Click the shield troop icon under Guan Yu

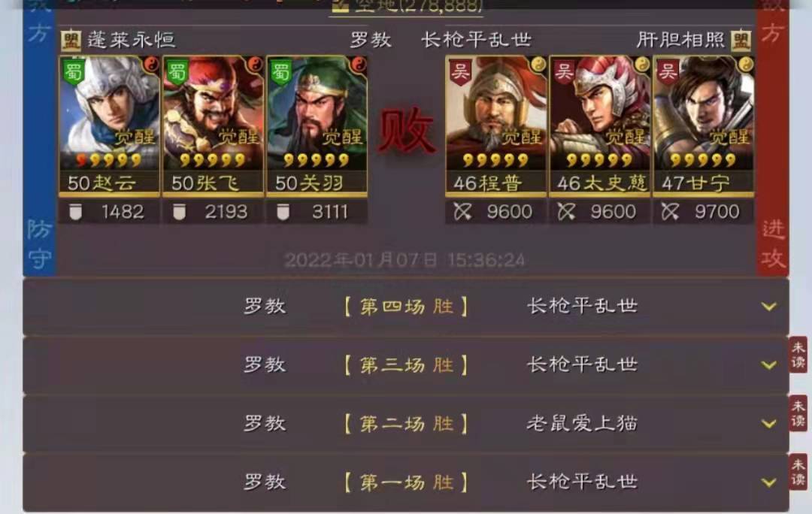(x=283, y=212)
